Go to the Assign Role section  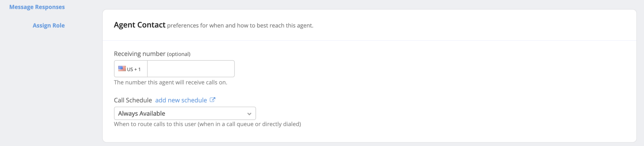49,26
